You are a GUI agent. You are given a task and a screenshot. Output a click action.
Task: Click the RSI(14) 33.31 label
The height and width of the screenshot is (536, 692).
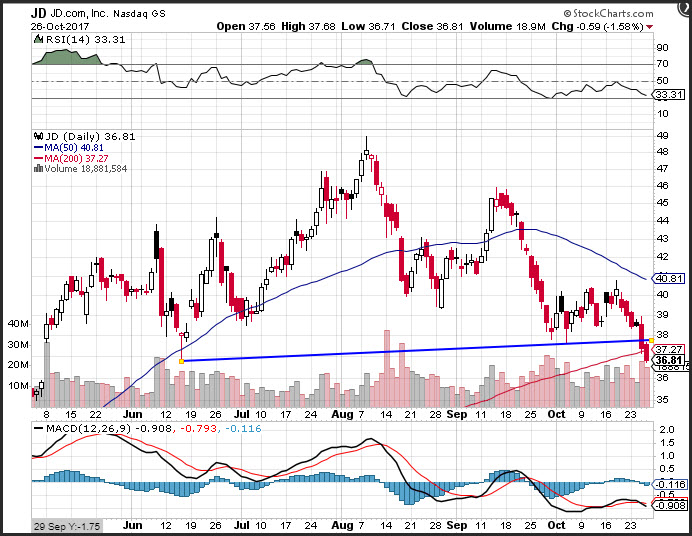click(86, 40)
